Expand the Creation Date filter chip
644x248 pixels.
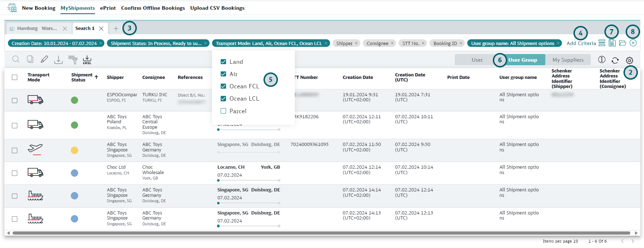click(54, 43)
